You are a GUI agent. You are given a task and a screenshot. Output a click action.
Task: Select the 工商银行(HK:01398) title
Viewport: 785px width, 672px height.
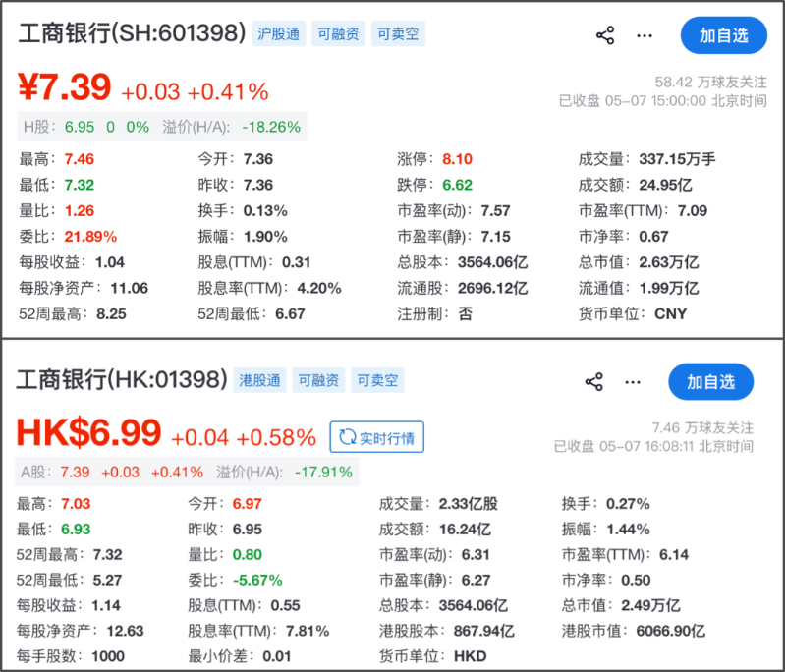coord(122,379)
